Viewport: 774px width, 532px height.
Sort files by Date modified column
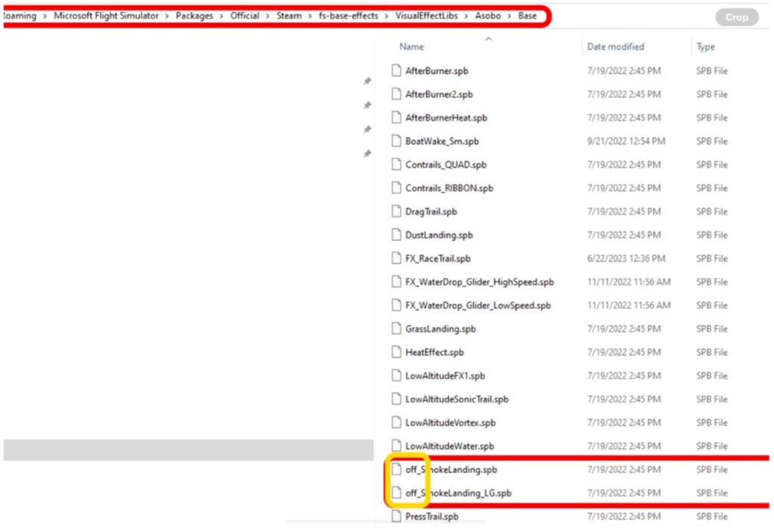click(615, 46)
